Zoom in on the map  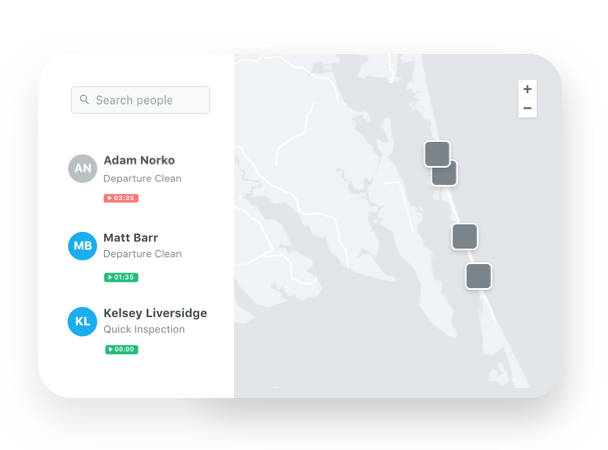coord(527,89)
